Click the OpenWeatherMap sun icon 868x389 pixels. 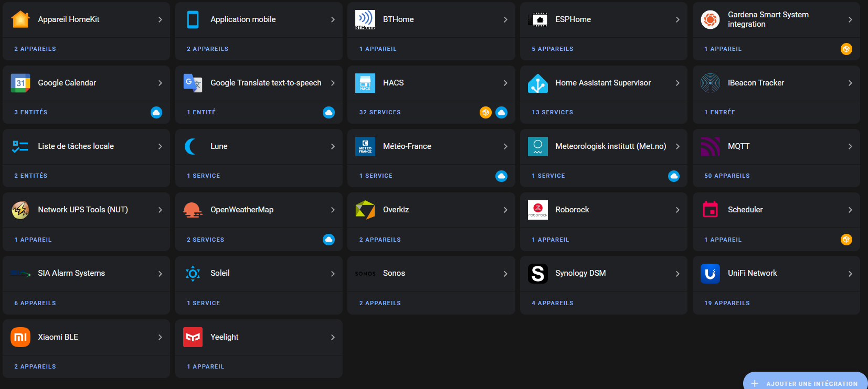(x=193, y=210)
